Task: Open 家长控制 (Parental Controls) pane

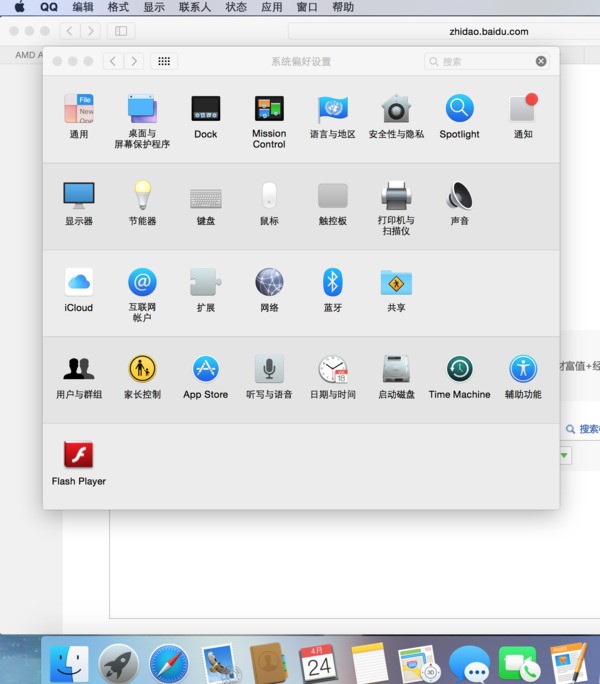Action: (142, 376)
